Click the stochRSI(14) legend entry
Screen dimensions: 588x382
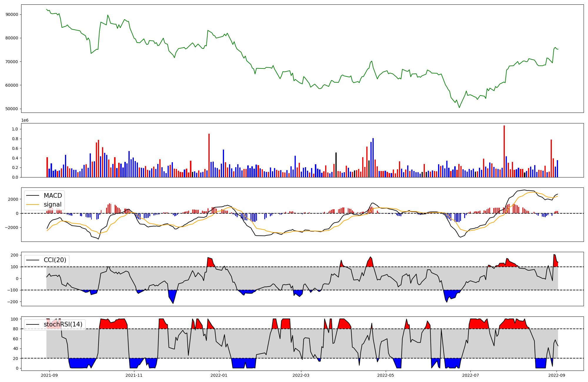(x=63, y=324)
